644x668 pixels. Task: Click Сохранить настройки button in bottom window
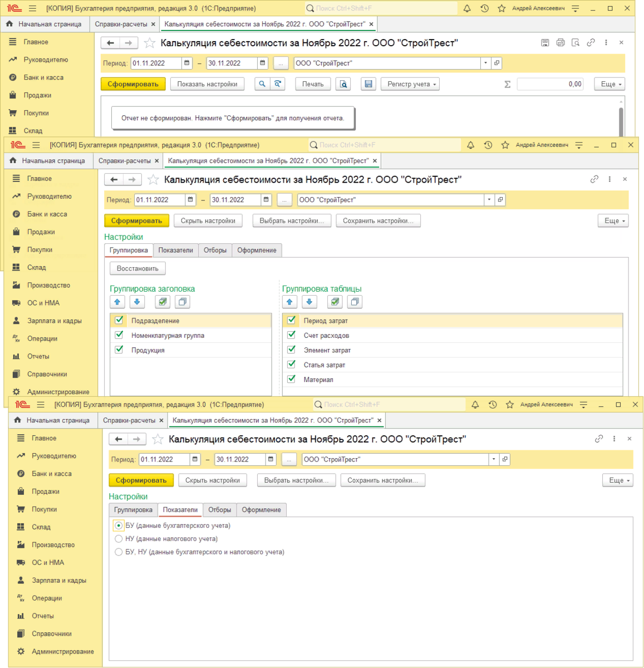383,480
